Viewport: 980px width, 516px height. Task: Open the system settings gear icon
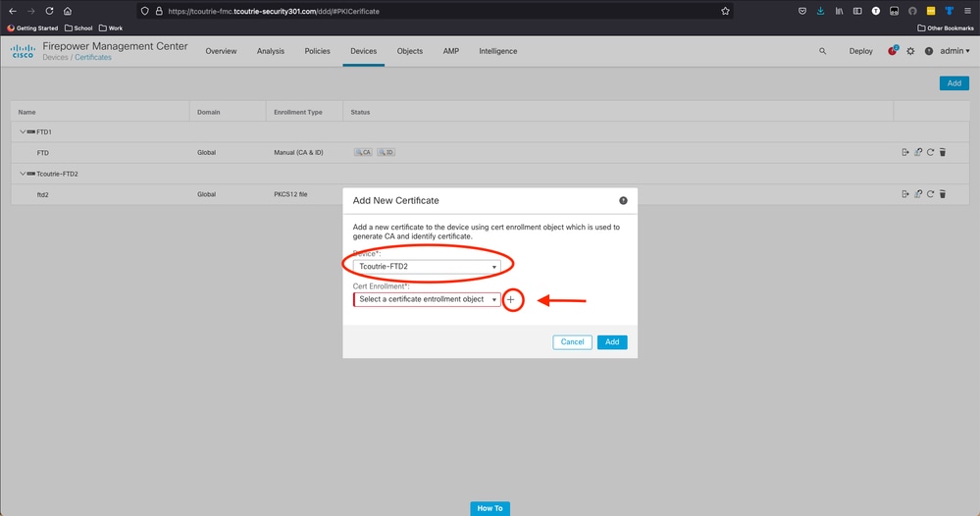click(910, 51)
